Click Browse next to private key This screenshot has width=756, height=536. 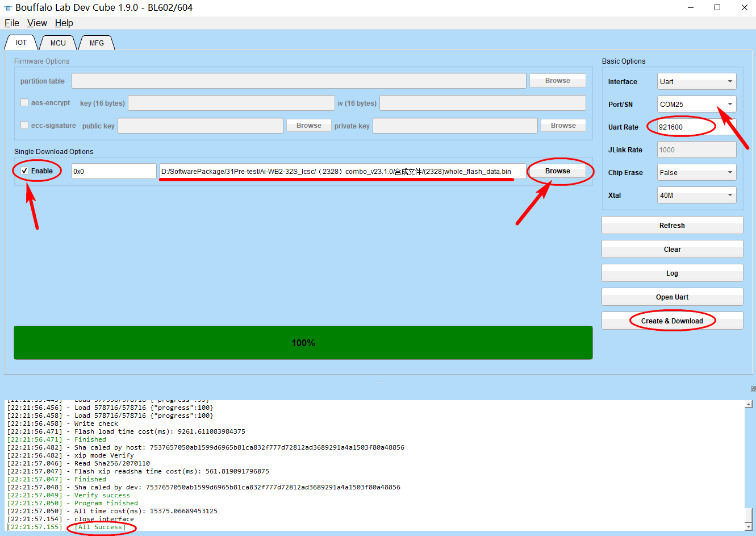(x=563, y=126)
